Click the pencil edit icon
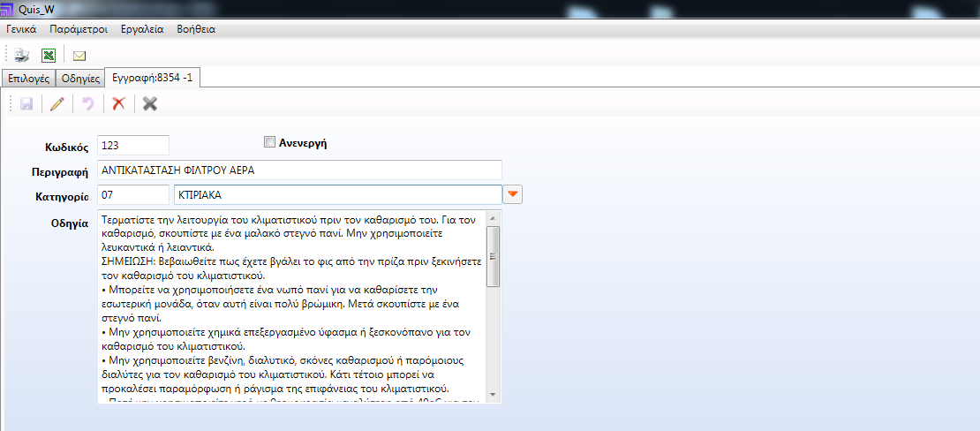This screenshot has height=431, width=980. pos(57,104)
